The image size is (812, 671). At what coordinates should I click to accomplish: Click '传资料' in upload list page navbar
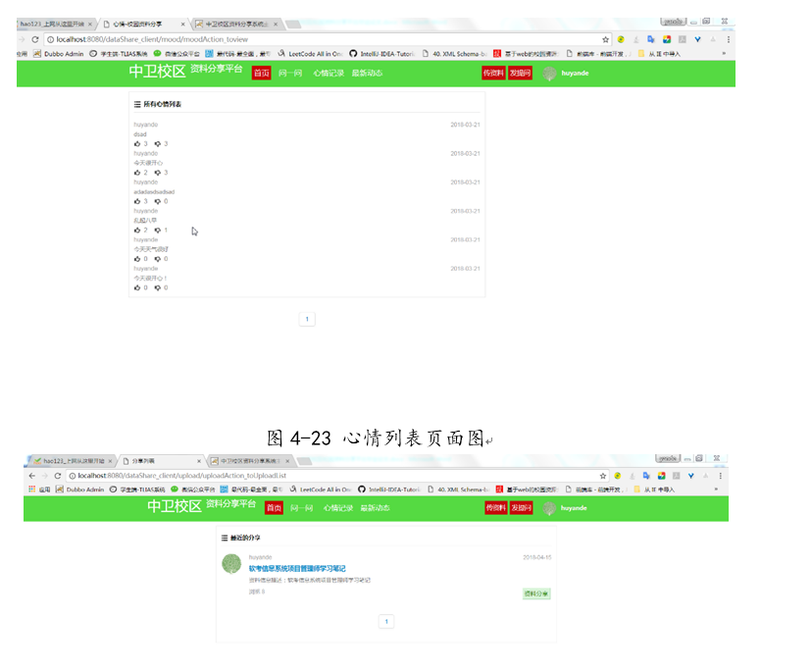coord(495,508)
